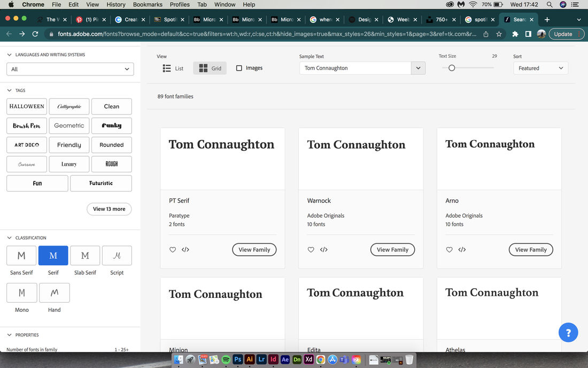Open Microsoft Teams from the dock
Image resolution: width=588 pixels, height=368 pixels.
pos(344,359)
